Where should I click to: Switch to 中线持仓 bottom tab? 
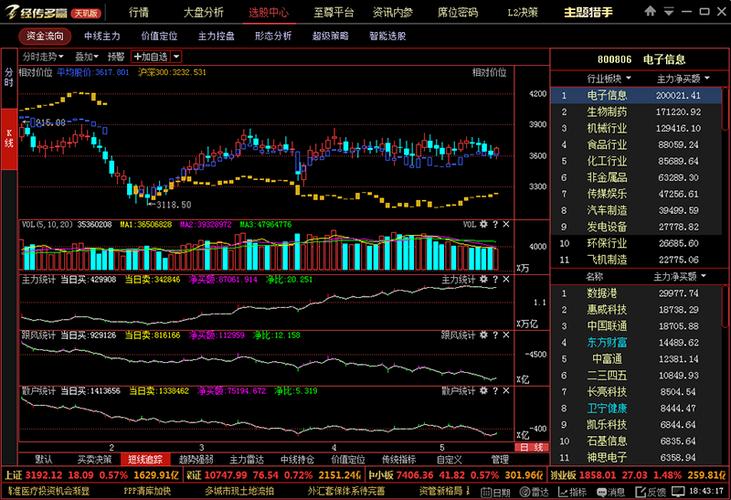point(297,459)
